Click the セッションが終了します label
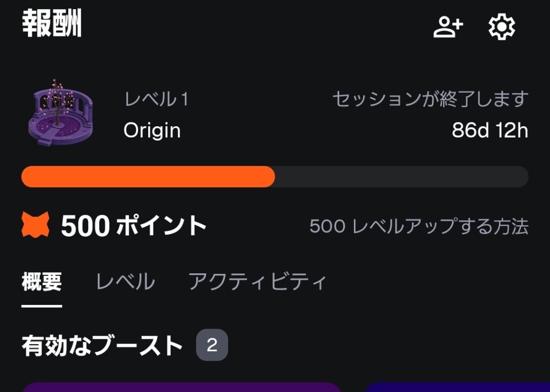The width and height of the screenshot is (550, 392). pos(430,99)
